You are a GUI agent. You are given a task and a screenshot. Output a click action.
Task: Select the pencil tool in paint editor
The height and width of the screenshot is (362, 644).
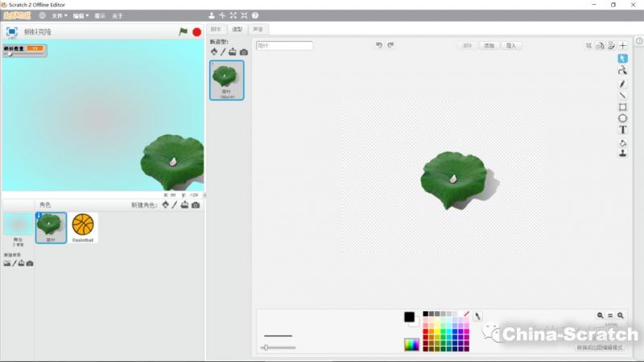coord(622,84)
